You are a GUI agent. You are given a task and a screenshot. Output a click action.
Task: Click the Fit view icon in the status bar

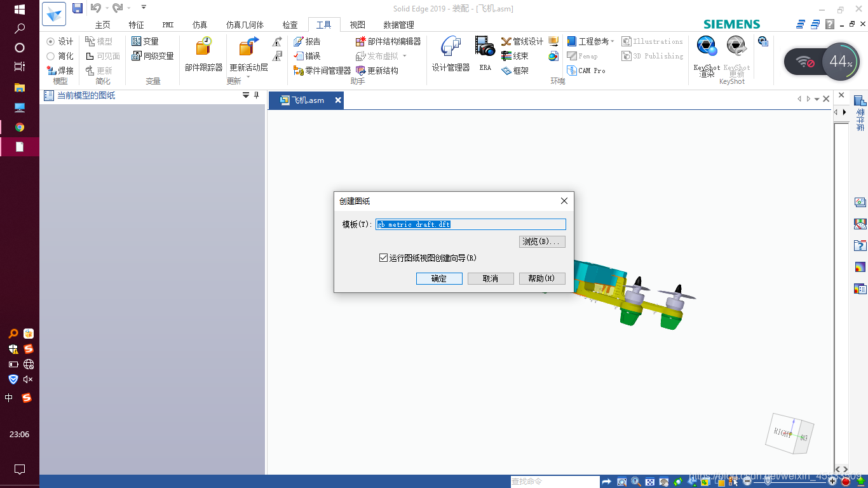[650, 482]
